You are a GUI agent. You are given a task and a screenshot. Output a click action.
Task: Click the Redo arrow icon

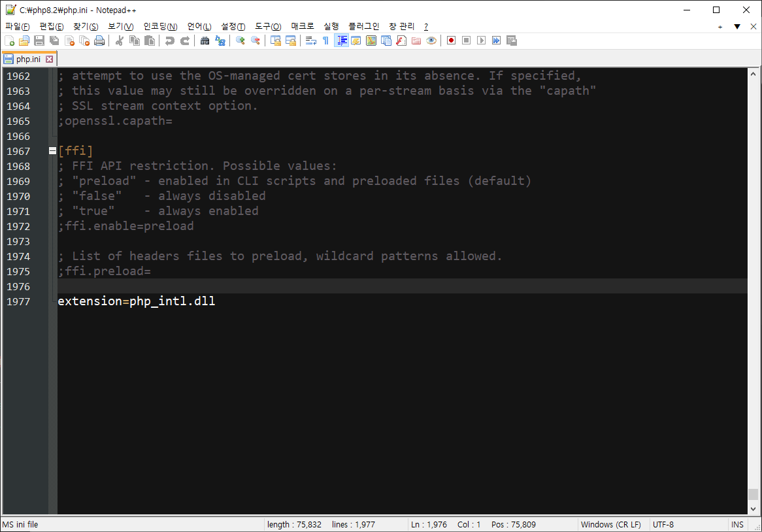(x=185, y=41)
